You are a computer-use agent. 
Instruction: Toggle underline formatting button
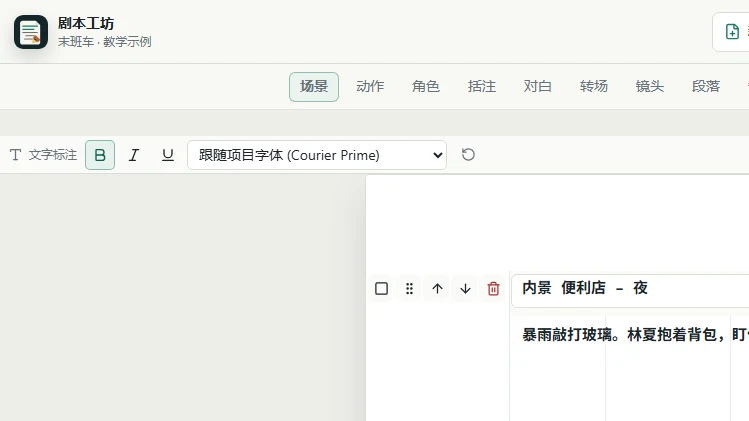pos(168,155)
